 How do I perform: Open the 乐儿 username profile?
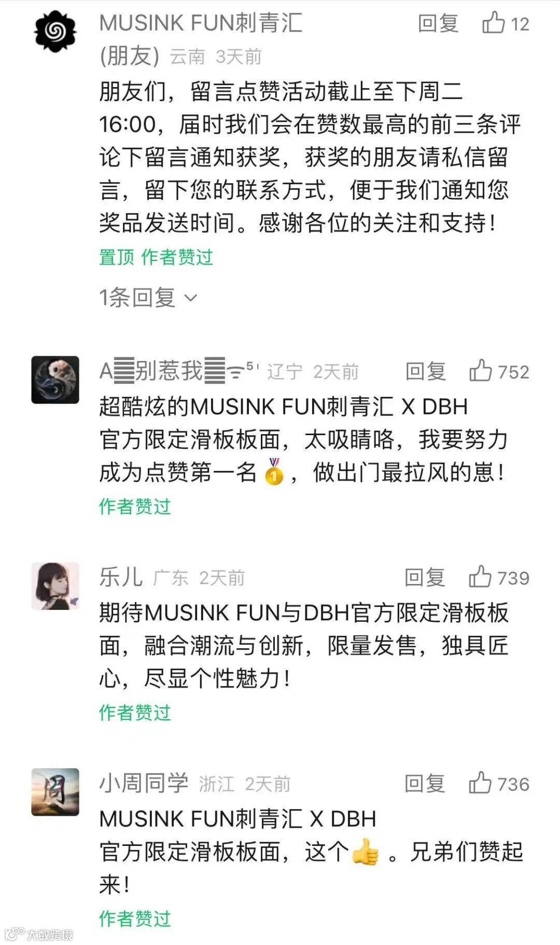[121, 577]
